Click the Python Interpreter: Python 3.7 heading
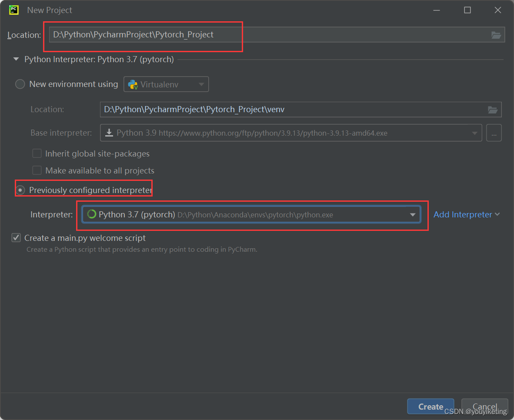Viewport: 514px width, 420px height. click(99, 59)
